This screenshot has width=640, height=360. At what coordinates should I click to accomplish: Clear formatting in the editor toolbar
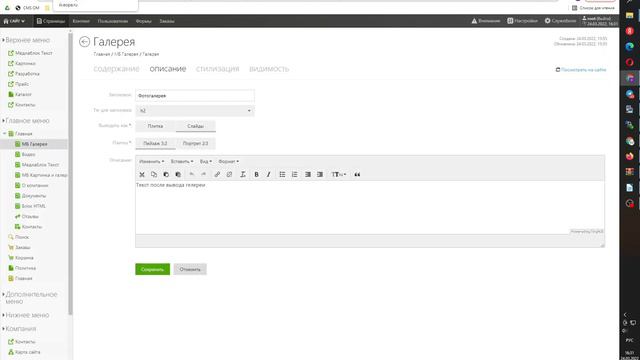click(243, 175)
